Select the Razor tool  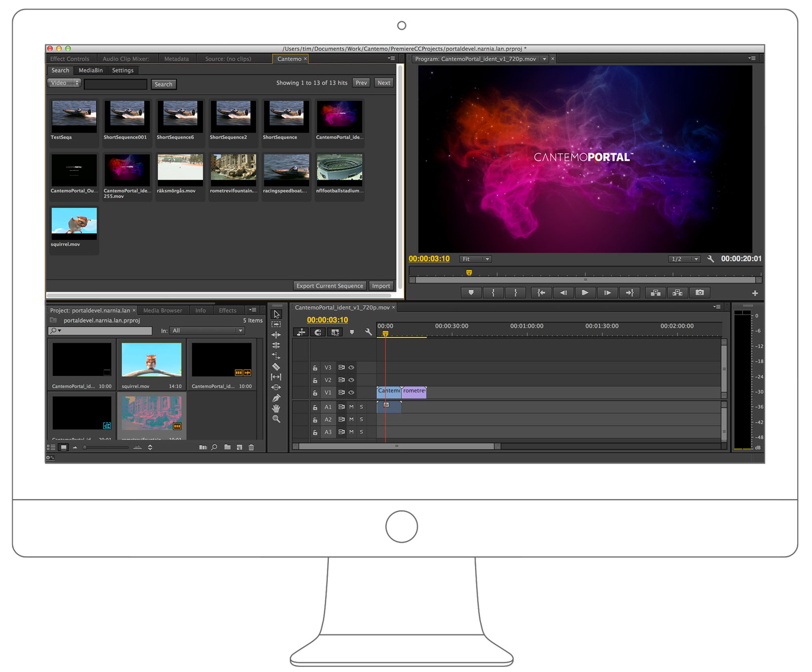click(x=276, y=367)
